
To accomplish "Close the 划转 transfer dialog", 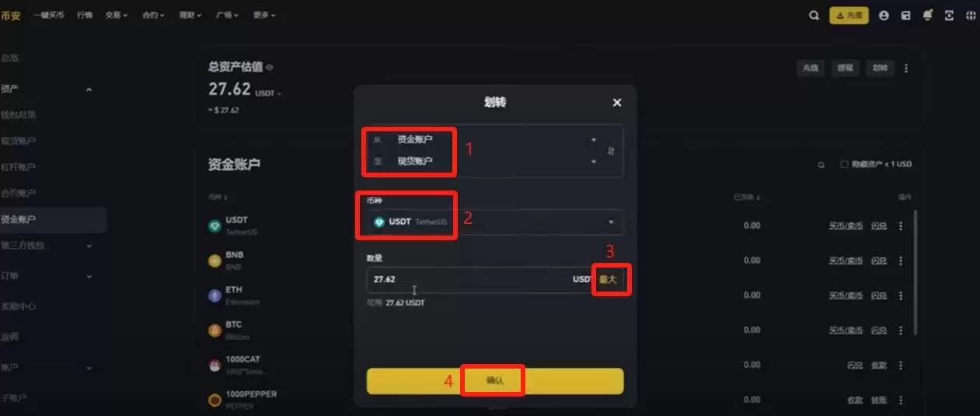I will (x=617, y=103).
